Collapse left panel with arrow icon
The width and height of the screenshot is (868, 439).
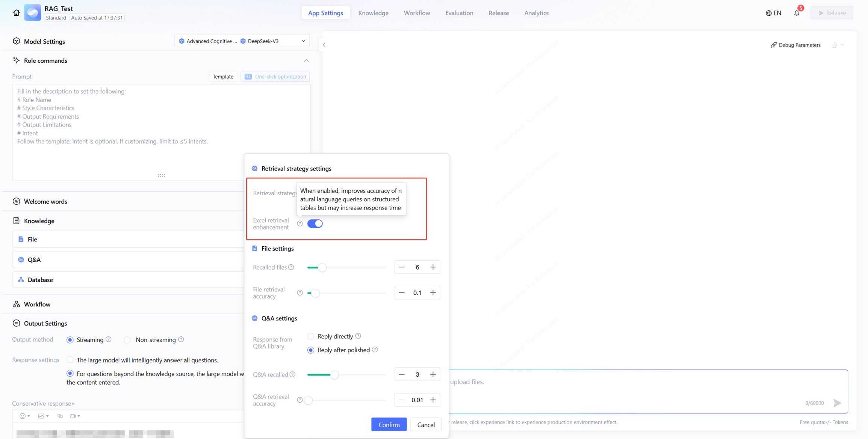point(324,45)
